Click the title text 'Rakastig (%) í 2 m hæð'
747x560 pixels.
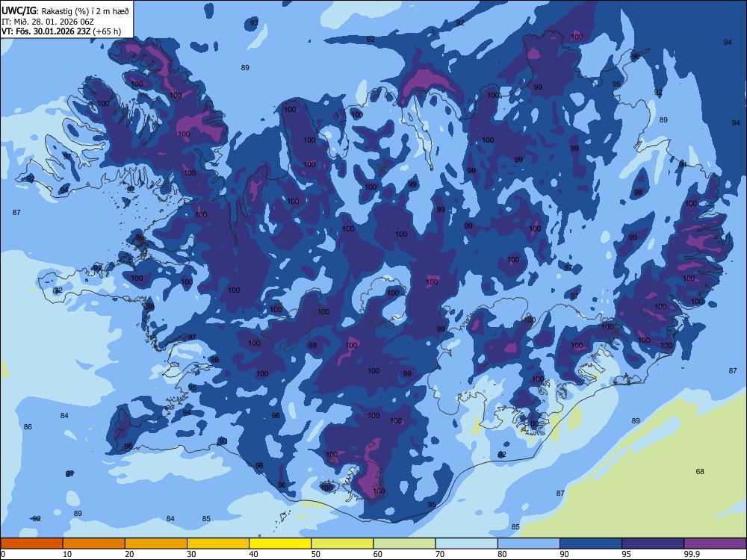(x=85, y=11)
